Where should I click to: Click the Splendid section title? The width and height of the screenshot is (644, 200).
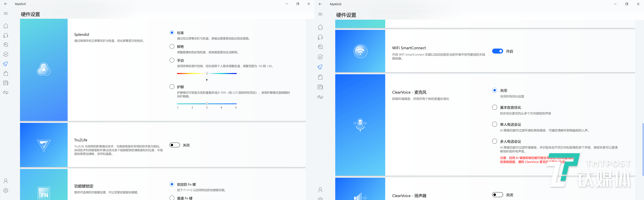81,34
